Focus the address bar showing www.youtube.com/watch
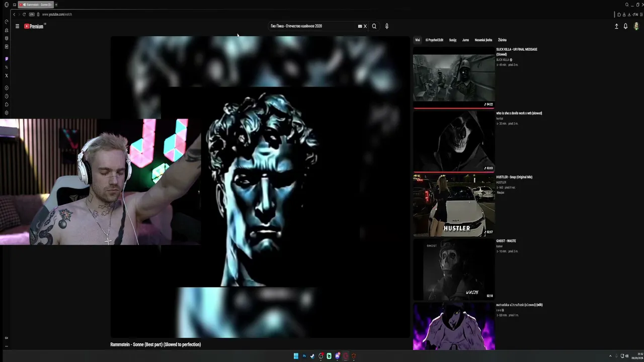 [57, 15]
